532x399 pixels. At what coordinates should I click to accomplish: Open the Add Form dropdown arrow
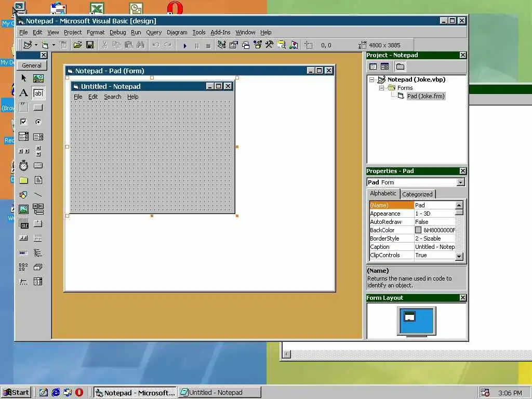click(x=54, y=45)
